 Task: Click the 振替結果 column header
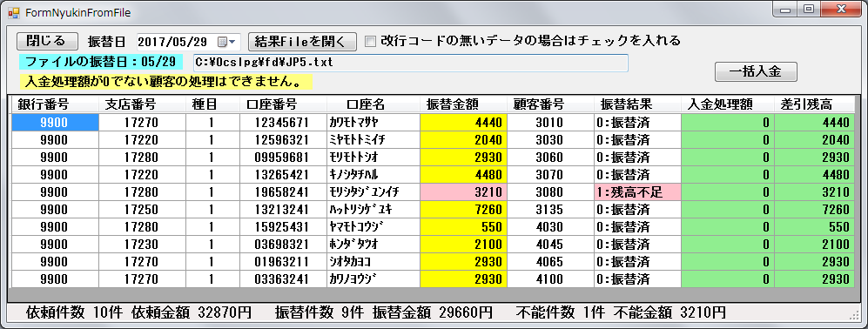pyautogui.click(x=637, y=104)
